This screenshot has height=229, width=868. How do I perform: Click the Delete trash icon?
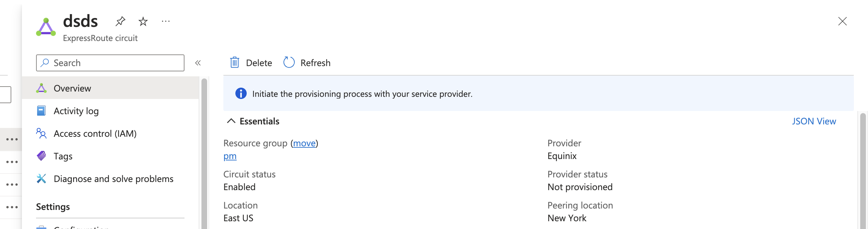[234, 63]
